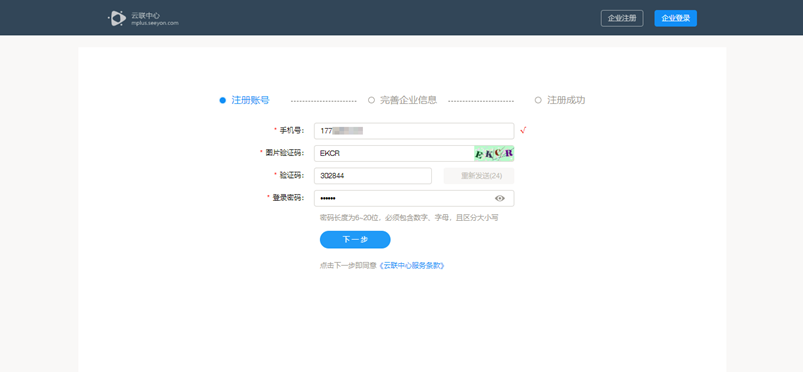
Task: Click the 下一步 button
Action: click(x=355, y=239)
